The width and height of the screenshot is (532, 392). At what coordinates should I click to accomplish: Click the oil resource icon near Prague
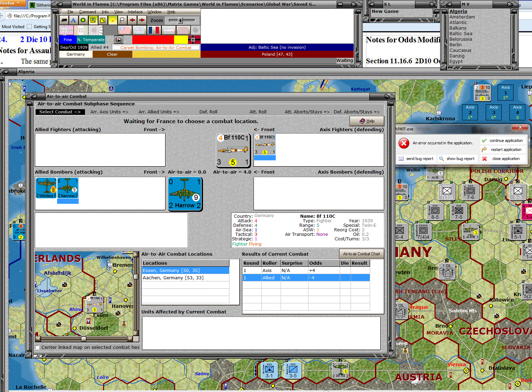click(x=401, y=311)
